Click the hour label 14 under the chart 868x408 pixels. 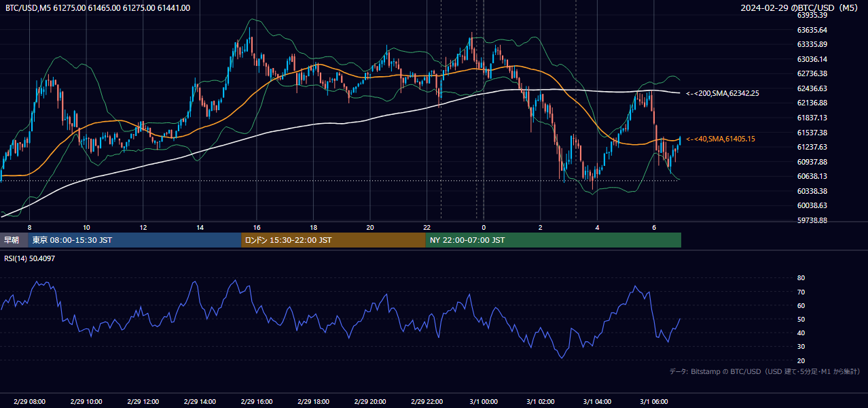pyautogui.click(x=200, y=227)
